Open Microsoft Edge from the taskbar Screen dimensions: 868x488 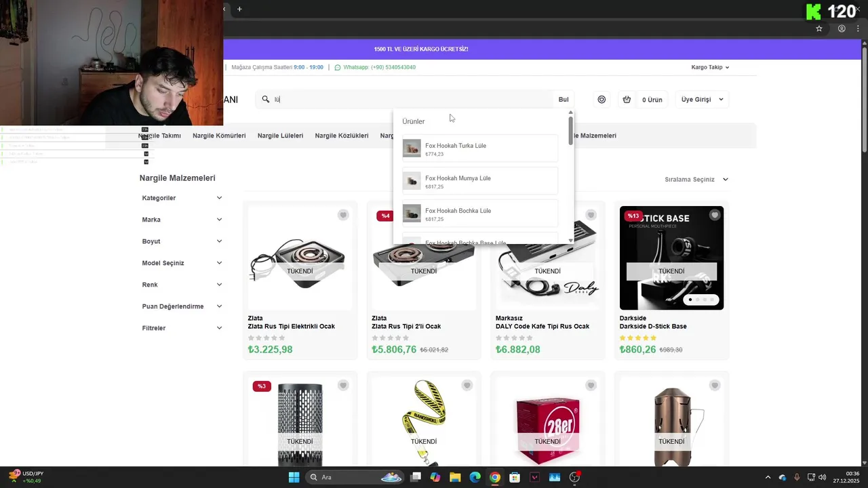475,477
